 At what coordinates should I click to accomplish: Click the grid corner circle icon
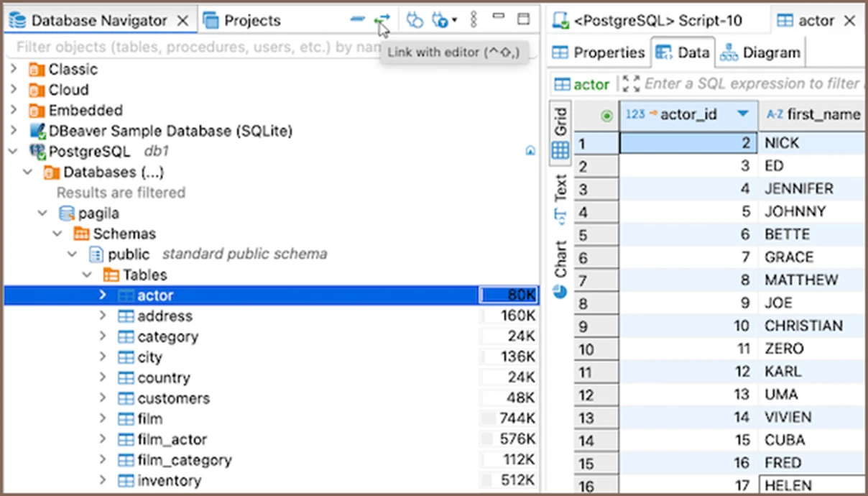tap(606, 115)
